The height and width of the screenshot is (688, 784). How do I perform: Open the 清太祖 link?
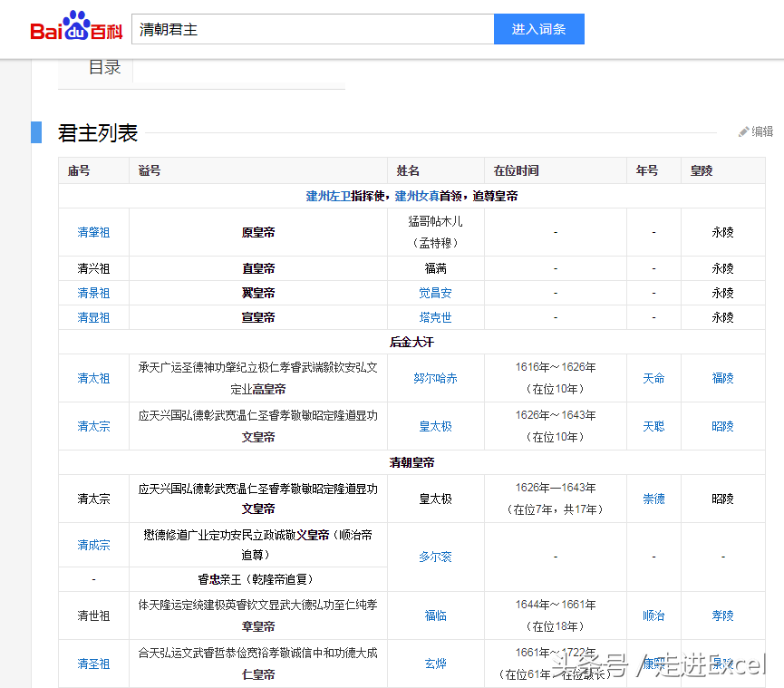click(x=93, y=379)
